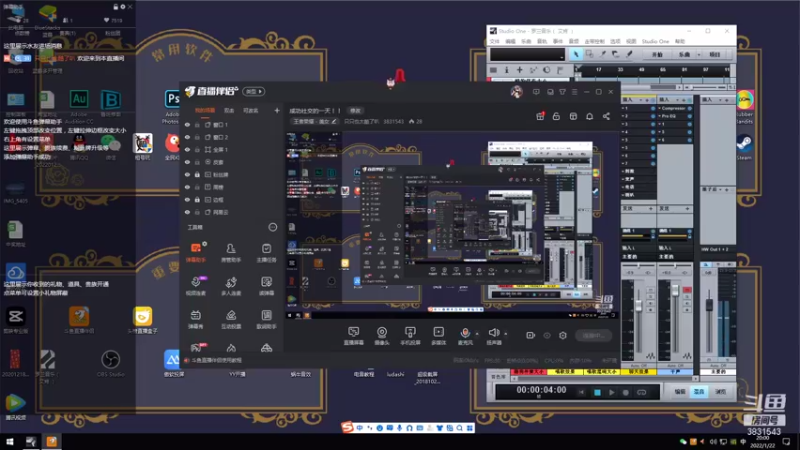Hide the 窗口 2 source

(x=188, y=137)
